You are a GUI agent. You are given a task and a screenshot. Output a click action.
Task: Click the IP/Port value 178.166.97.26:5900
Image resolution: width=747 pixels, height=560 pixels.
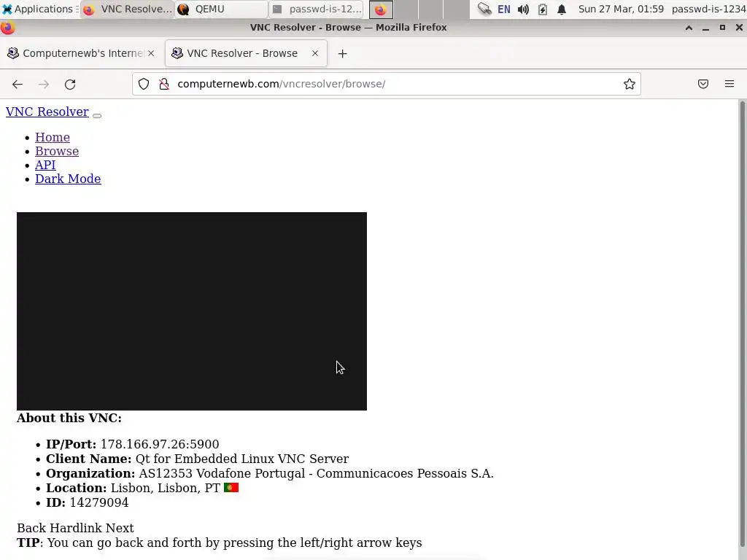pyautogui.click(x=160, y=444)
